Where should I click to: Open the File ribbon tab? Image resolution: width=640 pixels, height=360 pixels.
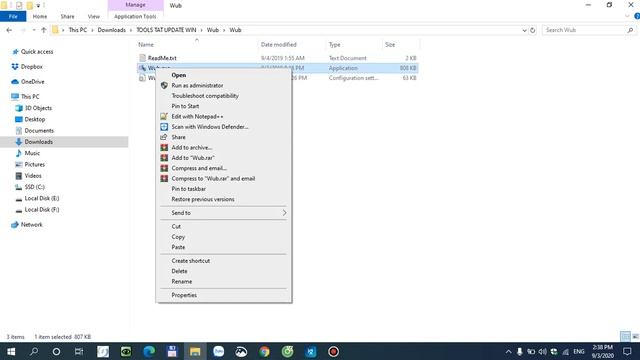13,16
